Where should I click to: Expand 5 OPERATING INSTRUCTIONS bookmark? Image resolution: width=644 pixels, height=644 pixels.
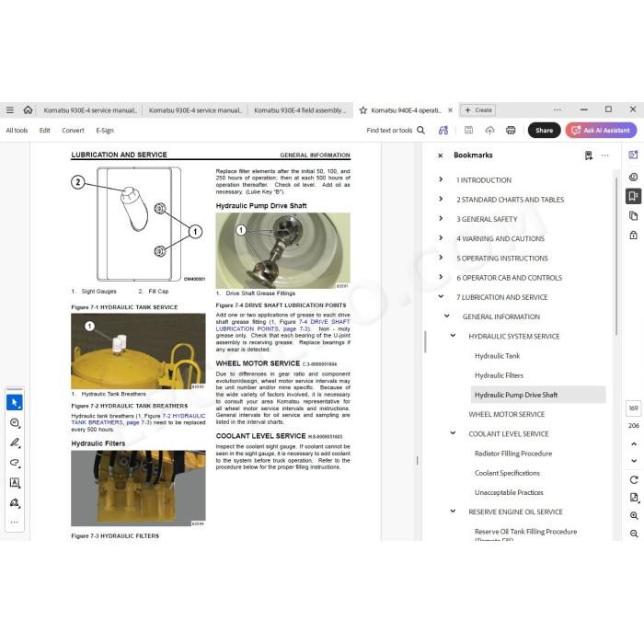tap(441, 258)
